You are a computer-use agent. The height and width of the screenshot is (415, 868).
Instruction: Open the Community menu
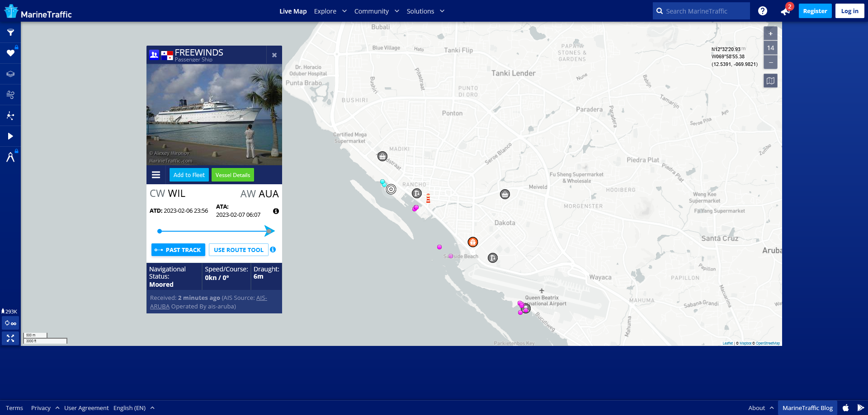click(372, 11)
